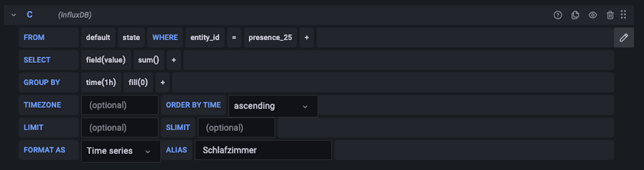Edit the presence_25 tag value

(270, 37)
